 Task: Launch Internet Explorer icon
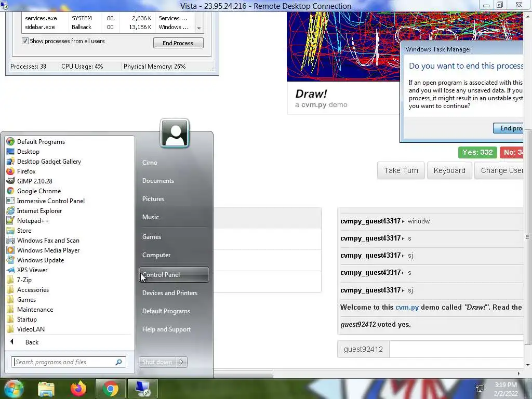[10, 210]
